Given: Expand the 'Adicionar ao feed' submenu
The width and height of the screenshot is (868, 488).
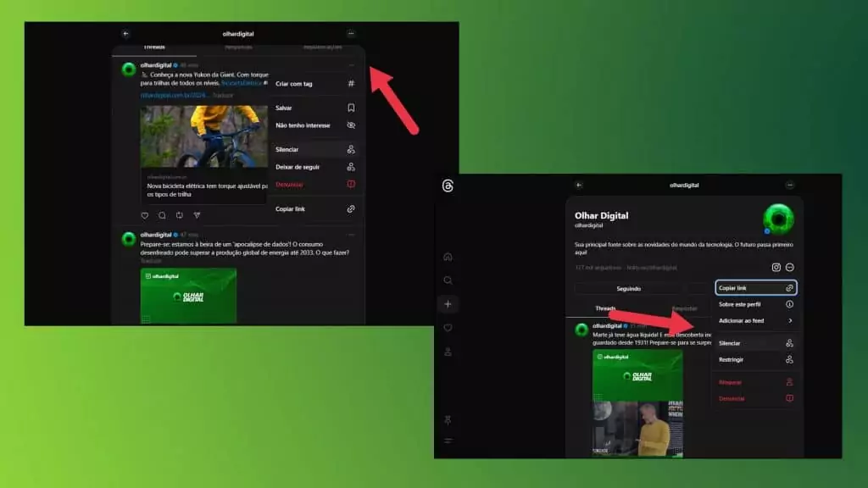Looking at the screenshot, I should (755, 321).
